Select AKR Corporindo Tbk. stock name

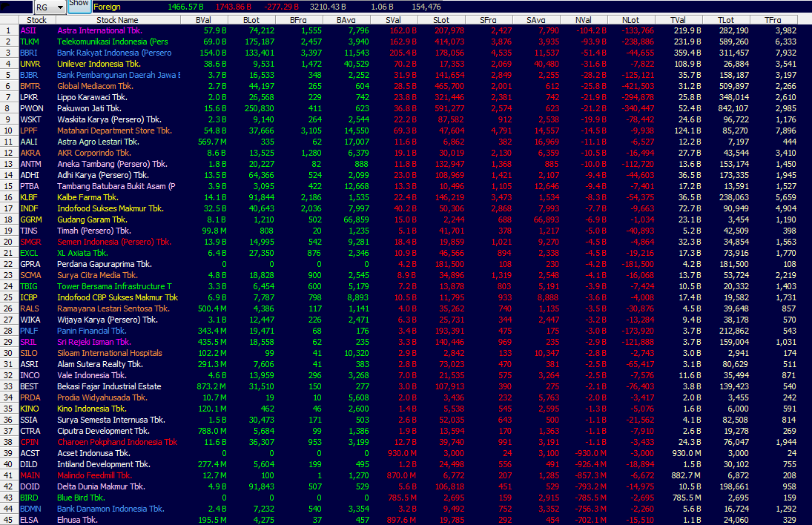(94, 153)
